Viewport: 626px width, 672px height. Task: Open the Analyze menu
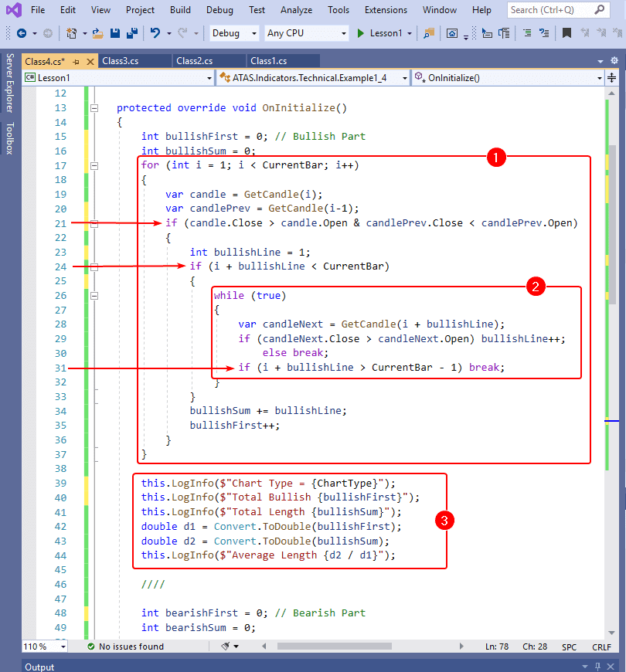tap(296, 10)
